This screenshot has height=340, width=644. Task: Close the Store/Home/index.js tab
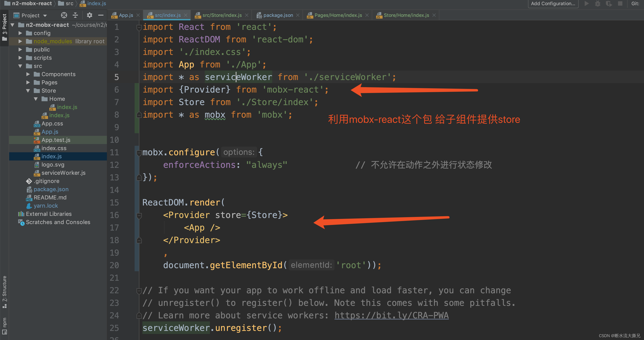pyautogui.click(x=434, y=15)
